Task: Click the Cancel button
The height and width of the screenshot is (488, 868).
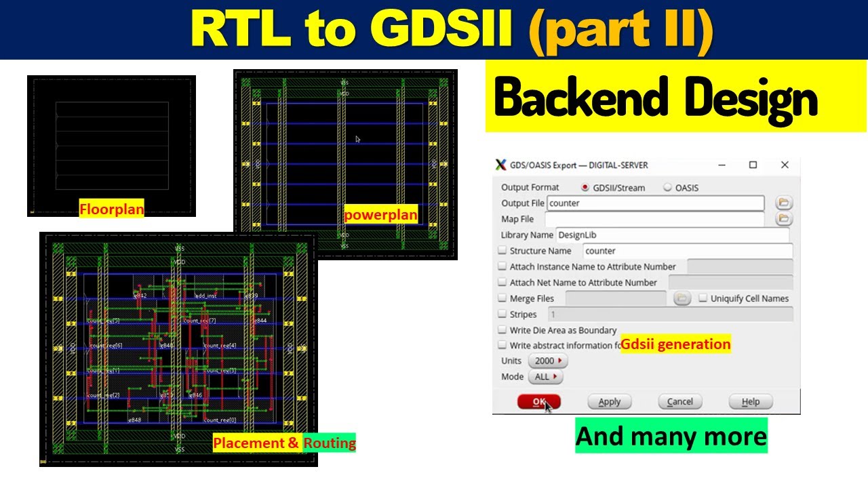Action: 679,402
